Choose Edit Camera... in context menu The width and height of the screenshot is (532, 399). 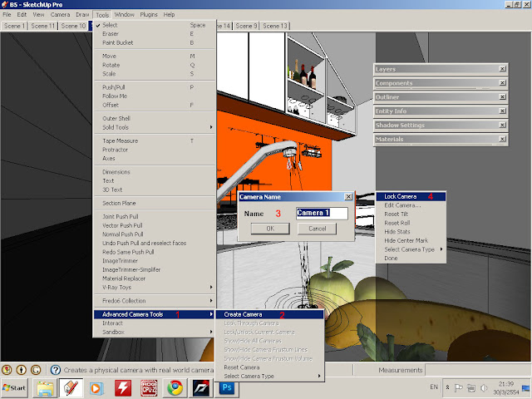[411, 205]
